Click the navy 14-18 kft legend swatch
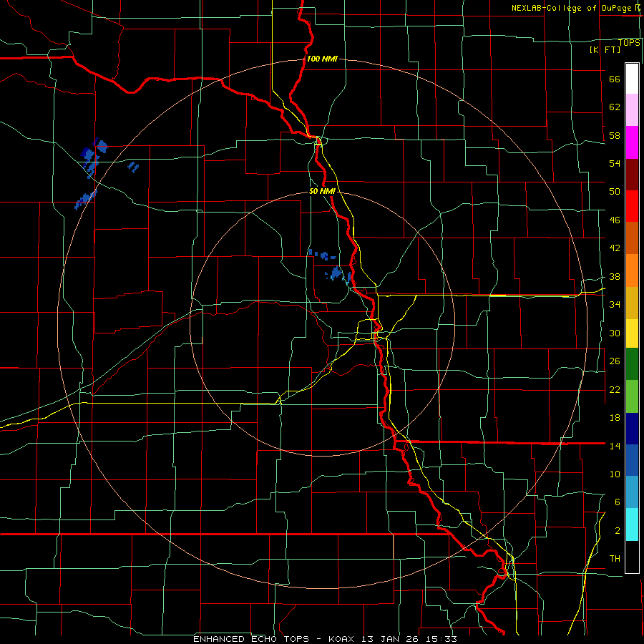Viewport: 644px width, 644px height. tap(632, 429)
